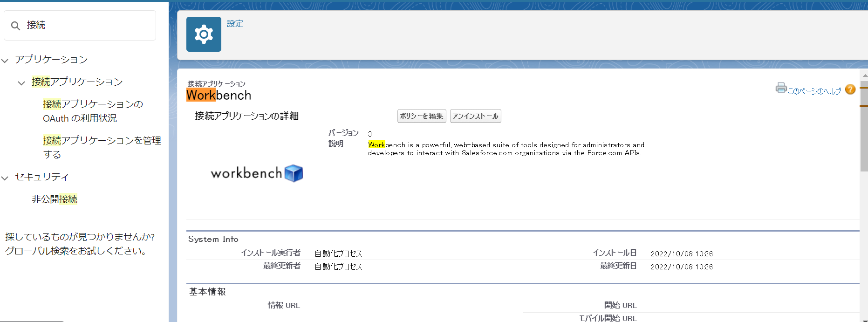
Task: Click the orange help question mark icon
Action: 850,89
